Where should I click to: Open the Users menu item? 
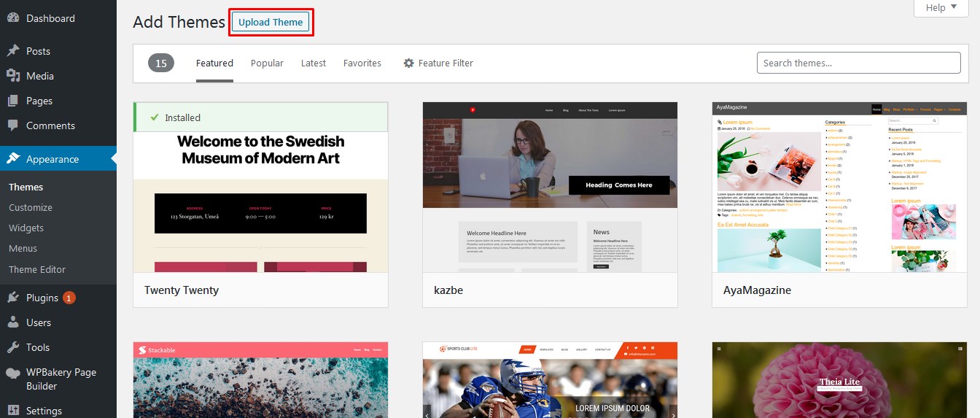pos(58,322)
